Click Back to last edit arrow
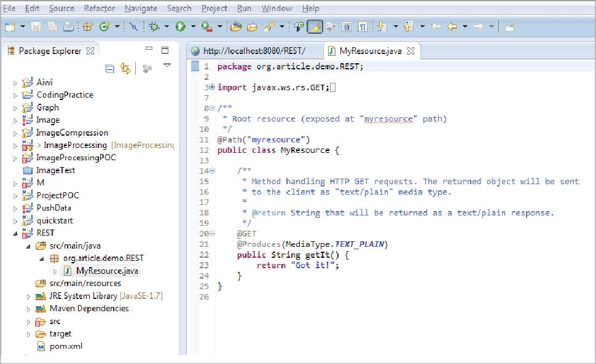596x364 pixels. pyautogui.click(x=436, y=26)
